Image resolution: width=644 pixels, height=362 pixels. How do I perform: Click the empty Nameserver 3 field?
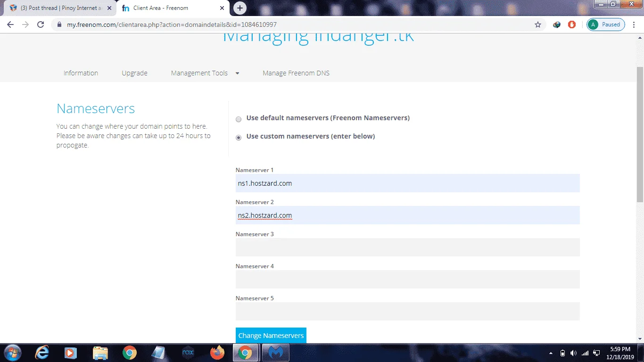pos(407,247)
